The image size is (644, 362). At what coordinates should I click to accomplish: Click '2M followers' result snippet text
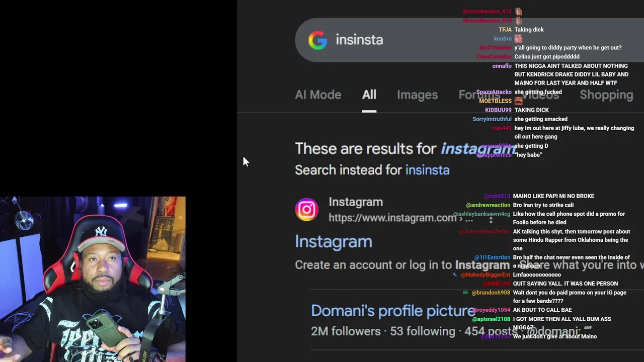coord(346,331)
